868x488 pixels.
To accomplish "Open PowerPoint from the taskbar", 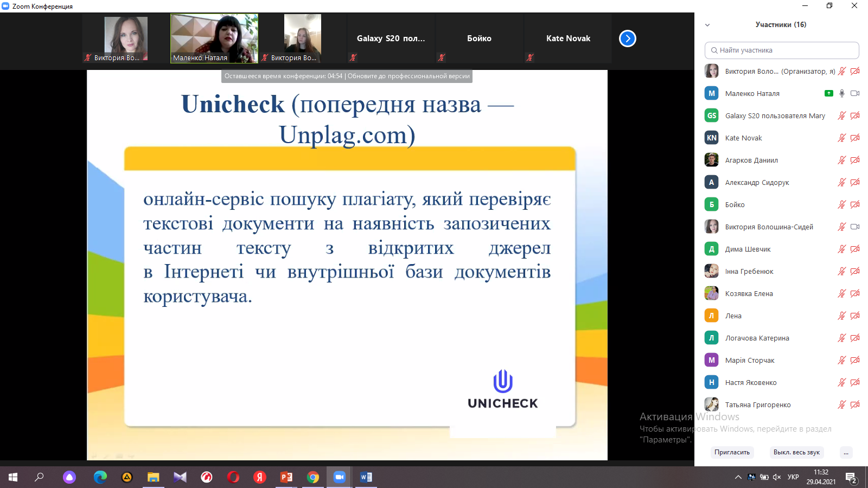I will pyautogui.click(x=286, y=477).
